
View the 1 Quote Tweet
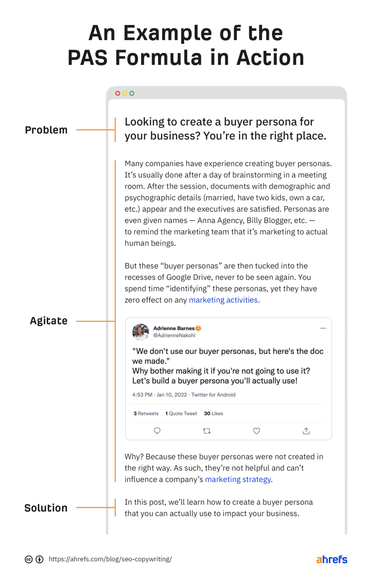click(x=181, y=413)
